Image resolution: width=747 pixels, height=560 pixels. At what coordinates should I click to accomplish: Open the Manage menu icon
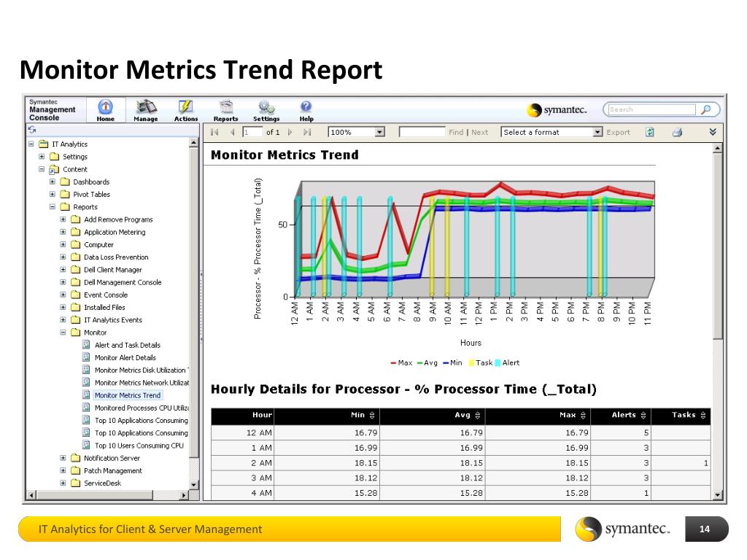[145, 106]
